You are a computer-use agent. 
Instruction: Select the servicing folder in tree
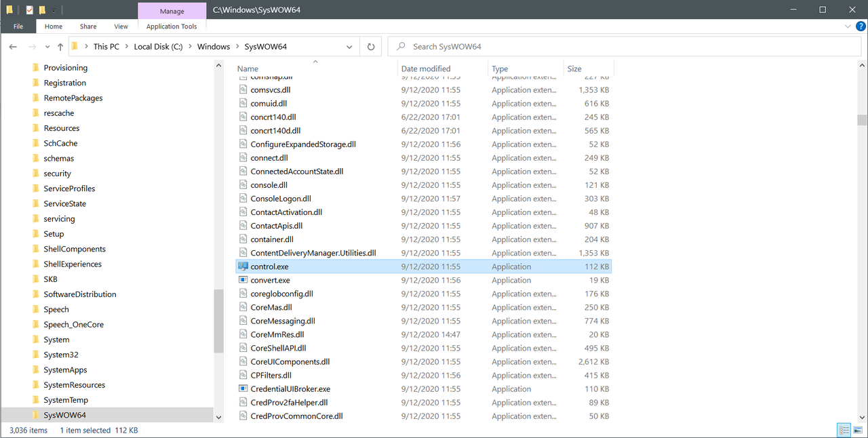[x=59, y=219]
